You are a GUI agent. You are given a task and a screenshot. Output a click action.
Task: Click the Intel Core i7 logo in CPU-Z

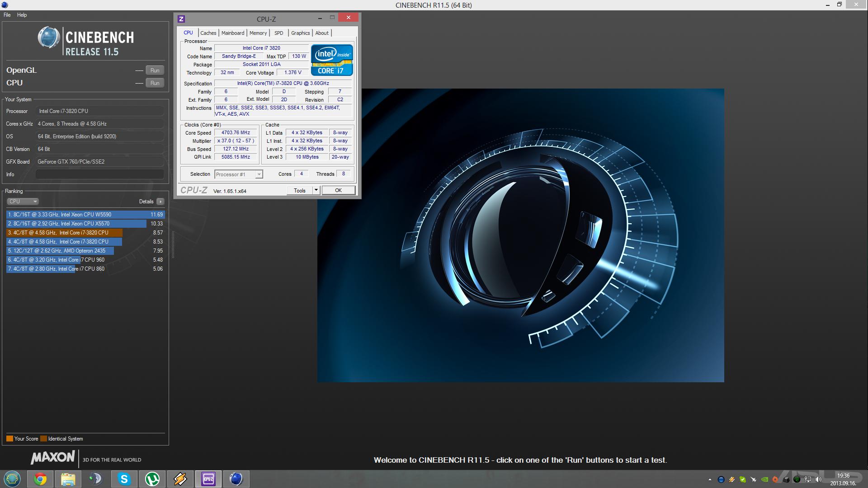point(332,60)
